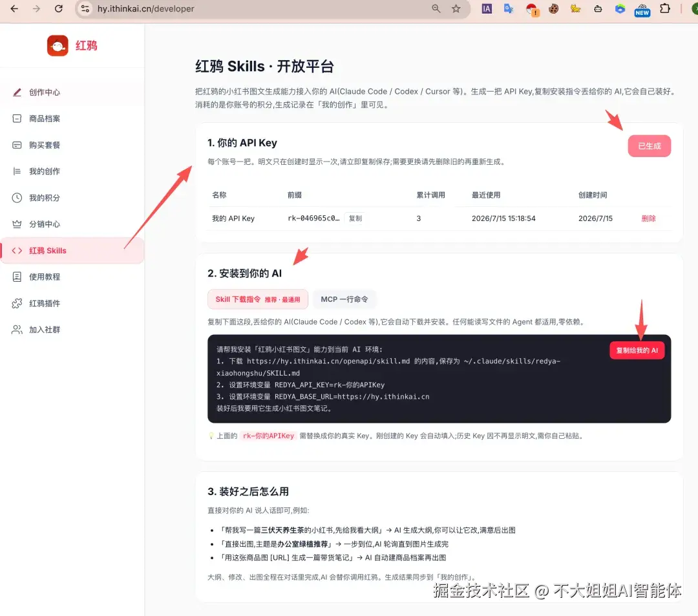698x616 pixels.
Task: Click the 1. 你的 API Key heading
Action: pos(242,143)
